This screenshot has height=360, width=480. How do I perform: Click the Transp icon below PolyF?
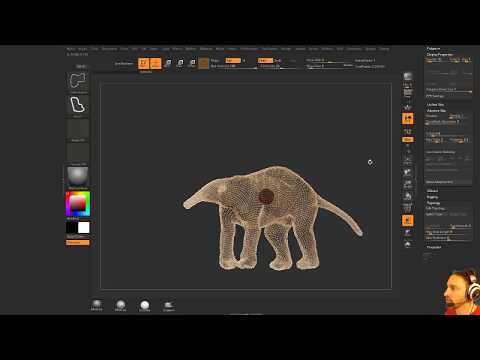tap(407, 232)
